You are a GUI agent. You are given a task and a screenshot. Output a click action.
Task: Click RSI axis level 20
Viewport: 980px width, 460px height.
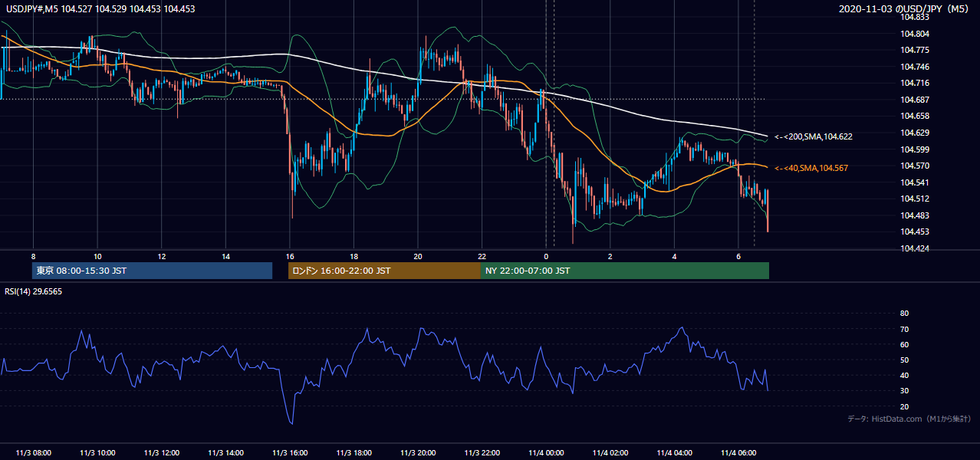point(904,406)
